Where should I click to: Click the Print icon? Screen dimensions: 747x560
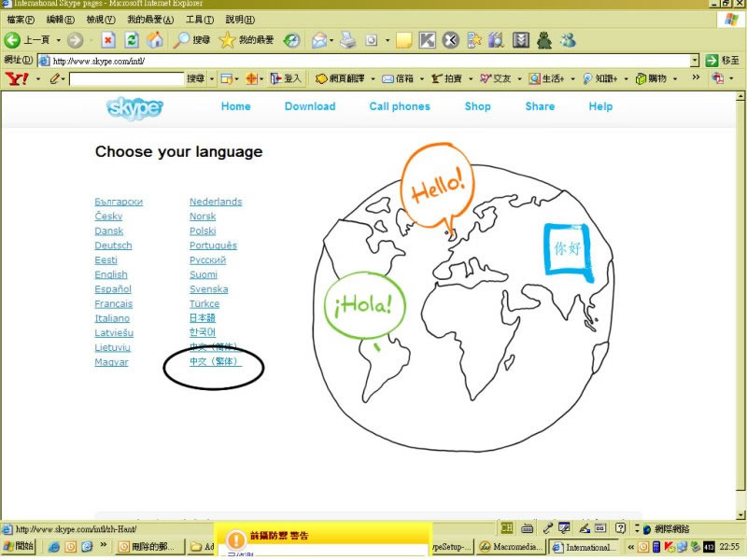(348, 40)
